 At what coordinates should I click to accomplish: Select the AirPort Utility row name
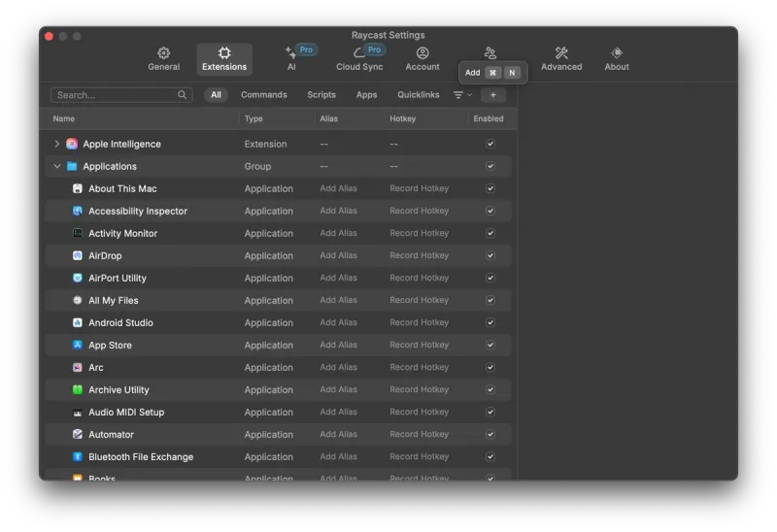118,278
